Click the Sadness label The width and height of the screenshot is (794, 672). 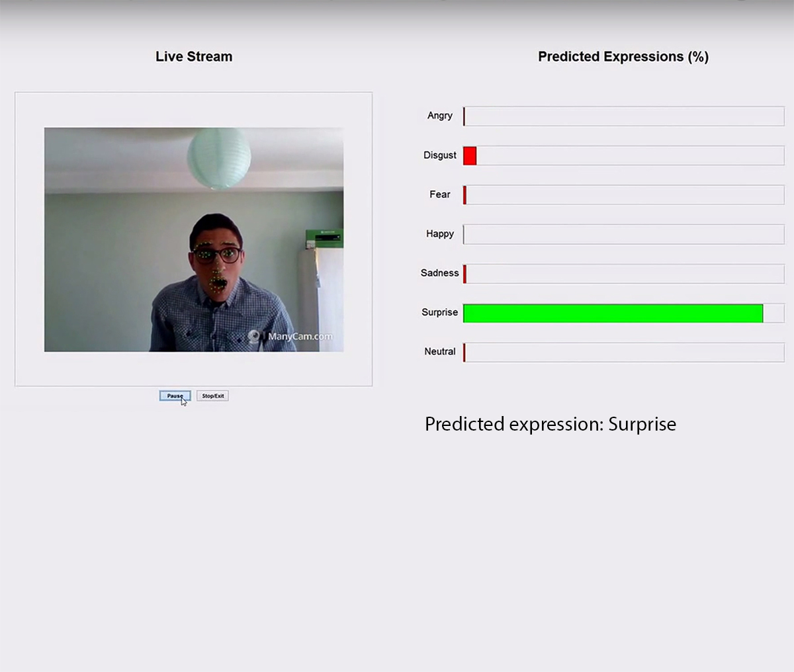pos(440,273)
